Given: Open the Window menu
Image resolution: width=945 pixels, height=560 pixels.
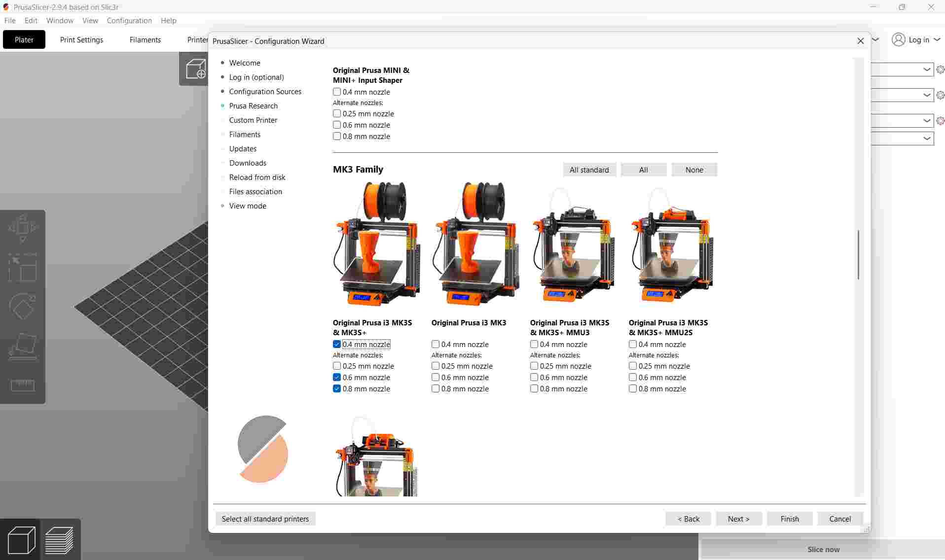Looking at the screenshot, I should (x=60, y=21).
